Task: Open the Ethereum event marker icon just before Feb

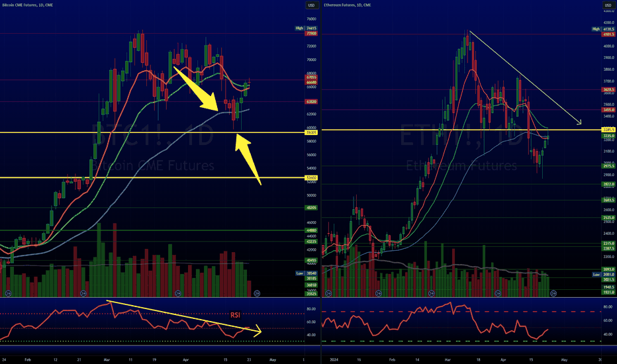Action: pos(379,293)
